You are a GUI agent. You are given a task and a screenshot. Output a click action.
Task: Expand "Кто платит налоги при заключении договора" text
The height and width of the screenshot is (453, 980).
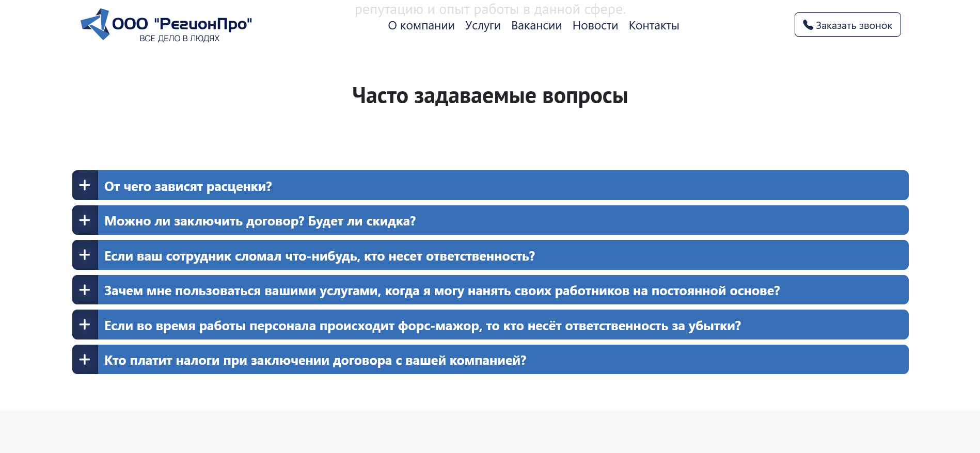click(315, 360)
